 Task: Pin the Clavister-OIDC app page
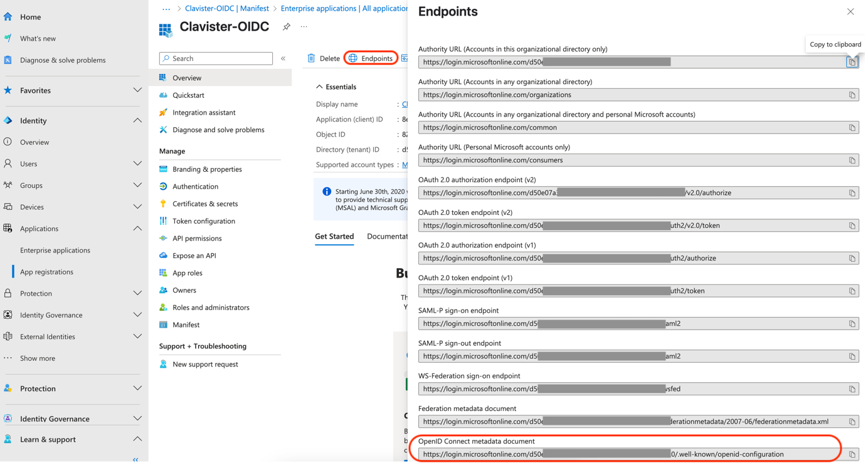[x=287, y=27]
